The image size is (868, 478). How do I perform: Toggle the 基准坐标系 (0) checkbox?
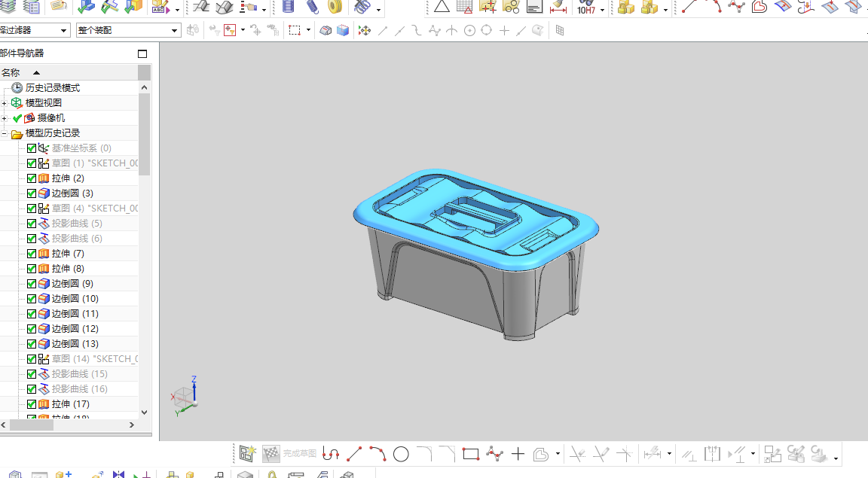pos(32,148)
